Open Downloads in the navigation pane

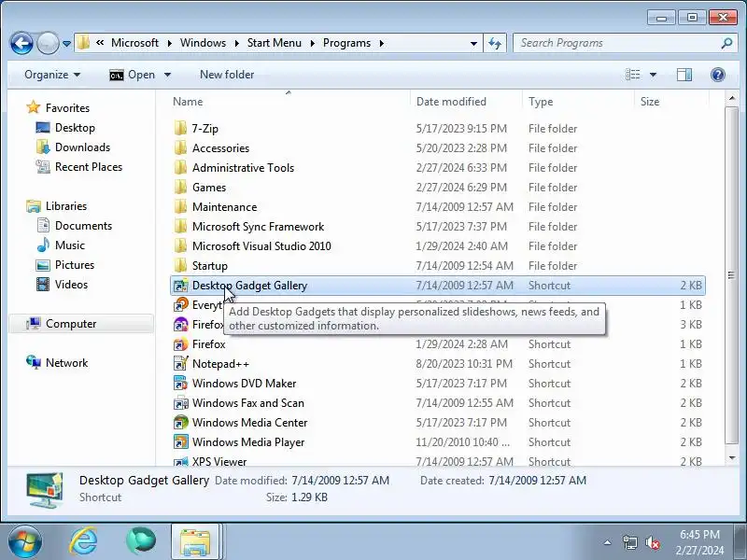coord(82,147)
